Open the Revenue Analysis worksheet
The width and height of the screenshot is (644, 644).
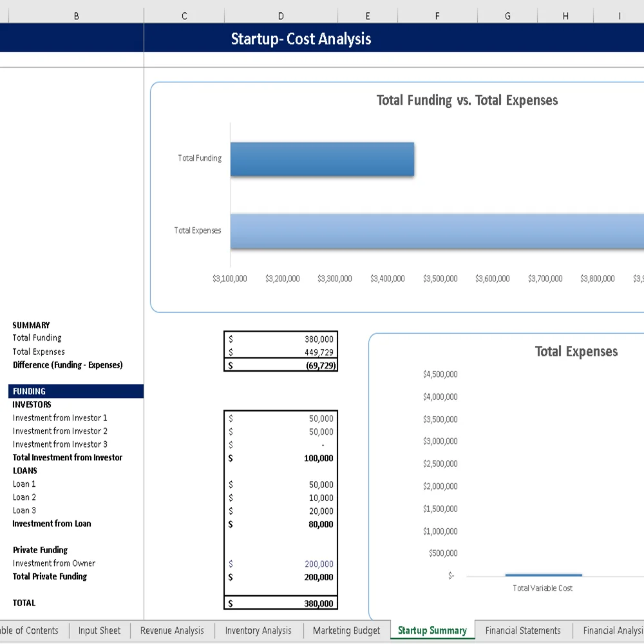(171, 630)
